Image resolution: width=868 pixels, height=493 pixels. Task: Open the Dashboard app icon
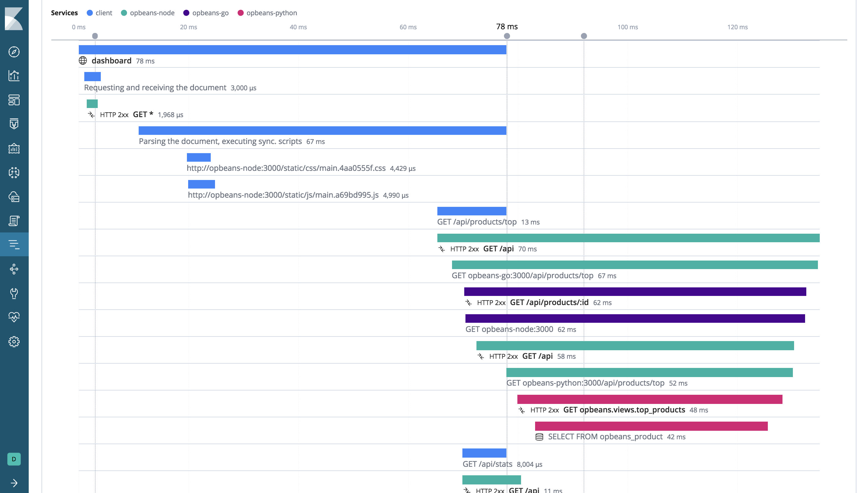coord(14,100)
